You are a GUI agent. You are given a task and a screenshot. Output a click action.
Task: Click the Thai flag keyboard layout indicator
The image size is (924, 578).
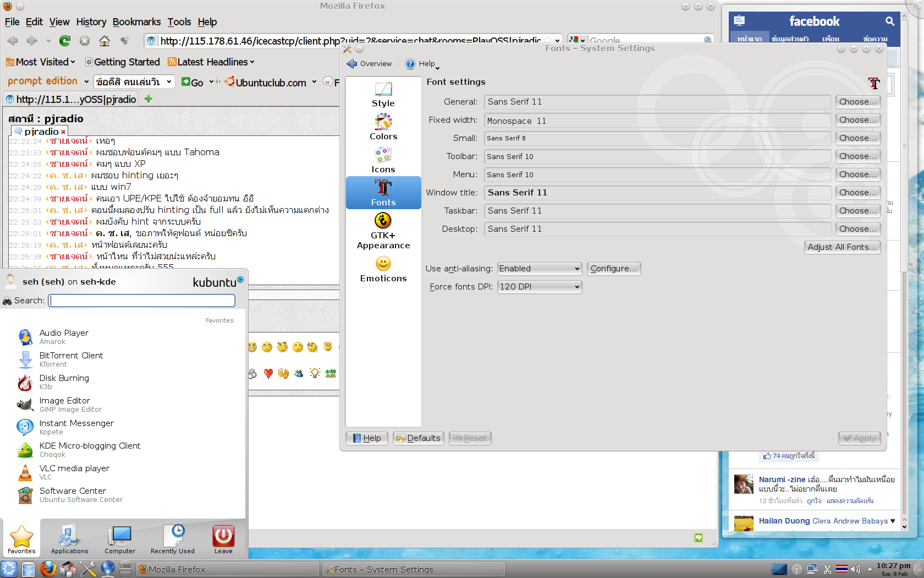[x=842, y=569]
